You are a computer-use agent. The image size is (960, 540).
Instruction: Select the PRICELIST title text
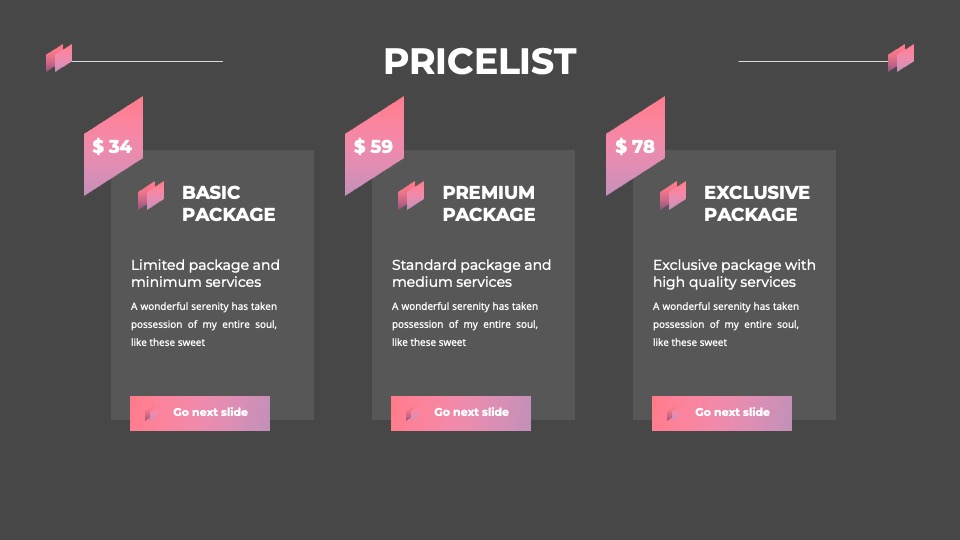pyautogui.click(x=480, y=61)
